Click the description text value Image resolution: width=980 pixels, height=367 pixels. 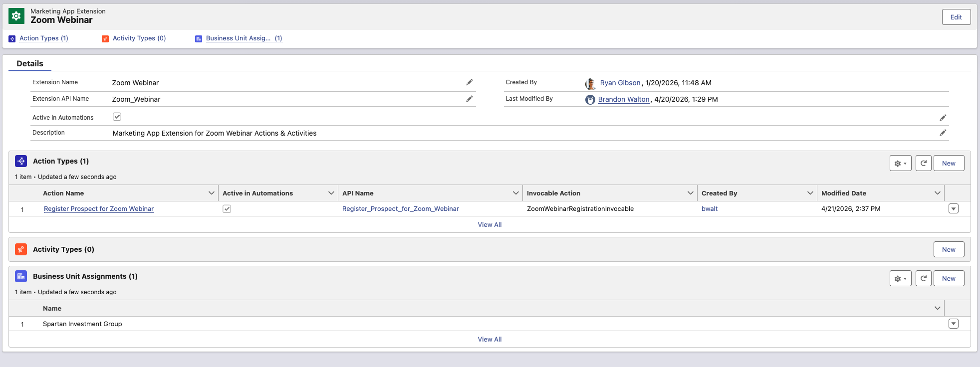coord(215,133)
